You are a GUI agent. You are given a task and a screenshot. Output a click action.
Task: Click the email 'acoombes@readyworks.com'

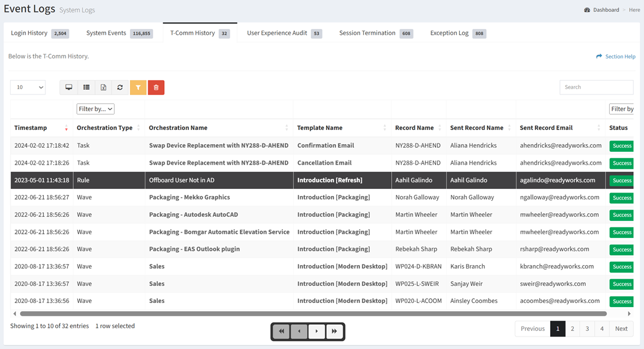(x=560, y=301)
